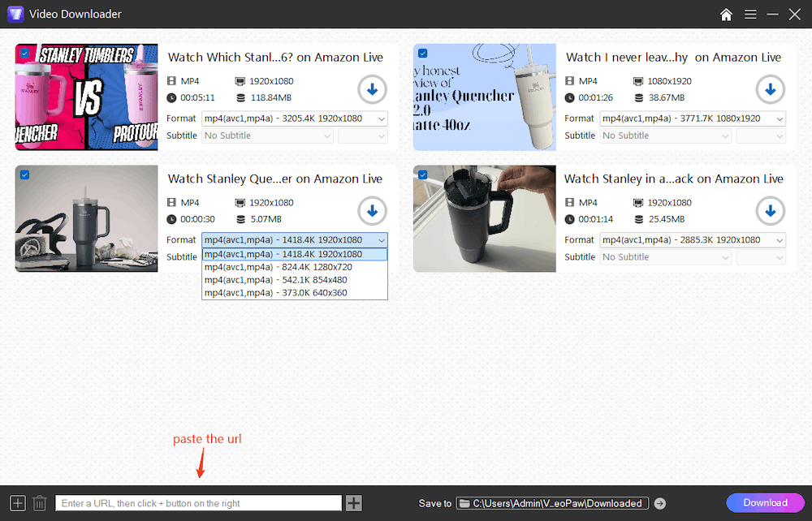Screen dimensions: 812x521
Task: Open Subtitle dropdown for backpack video
Action: coord(666,257)
